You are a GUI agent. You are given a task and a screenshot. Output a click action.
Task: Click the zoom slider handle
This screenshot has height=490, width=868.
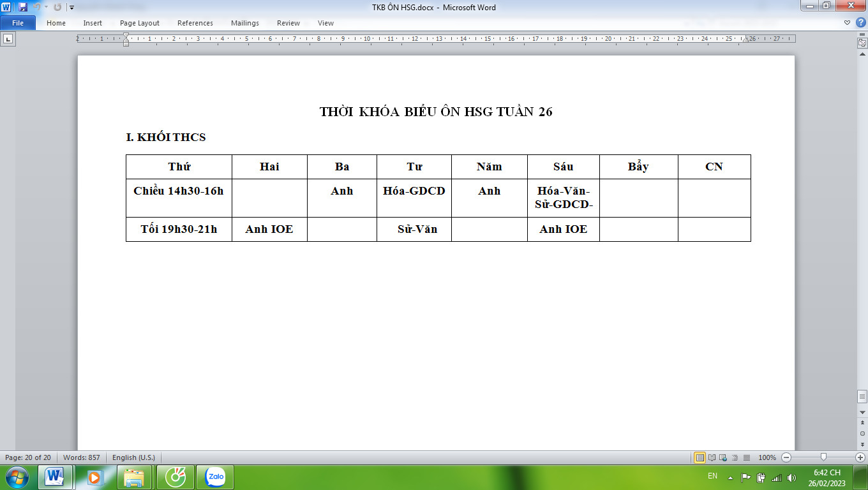(x=823, y=457)
